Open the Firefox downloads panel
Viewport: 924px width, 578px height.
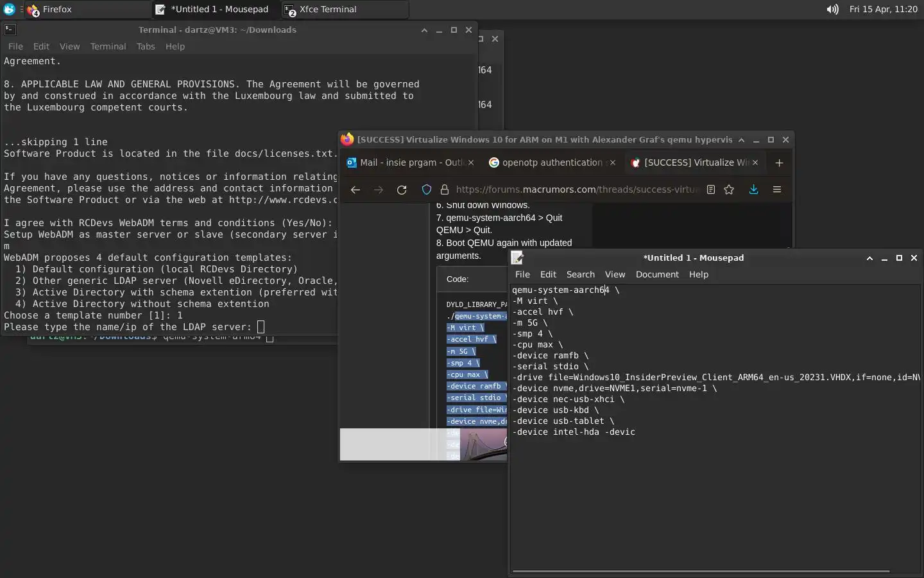(754, 189)
